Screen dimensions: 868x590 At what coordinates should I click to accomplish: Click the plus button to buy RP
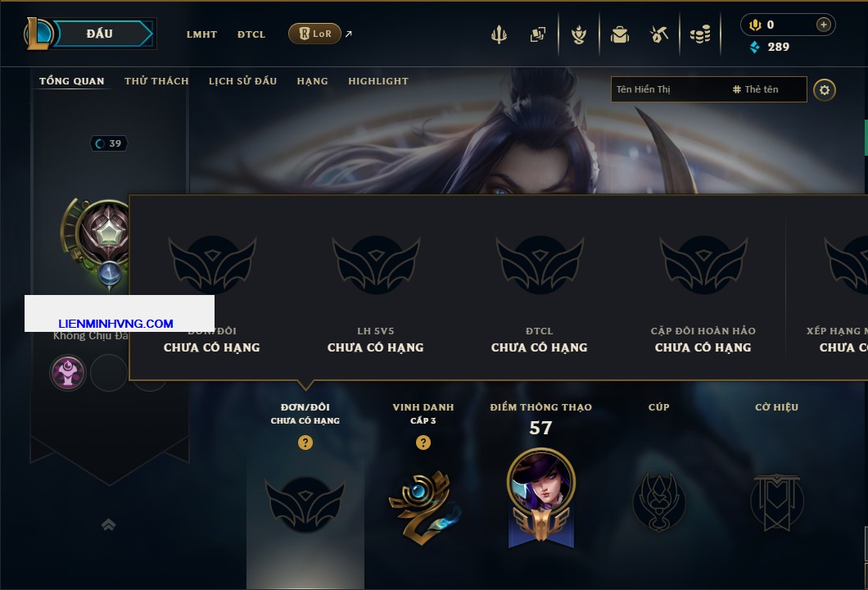824,25
